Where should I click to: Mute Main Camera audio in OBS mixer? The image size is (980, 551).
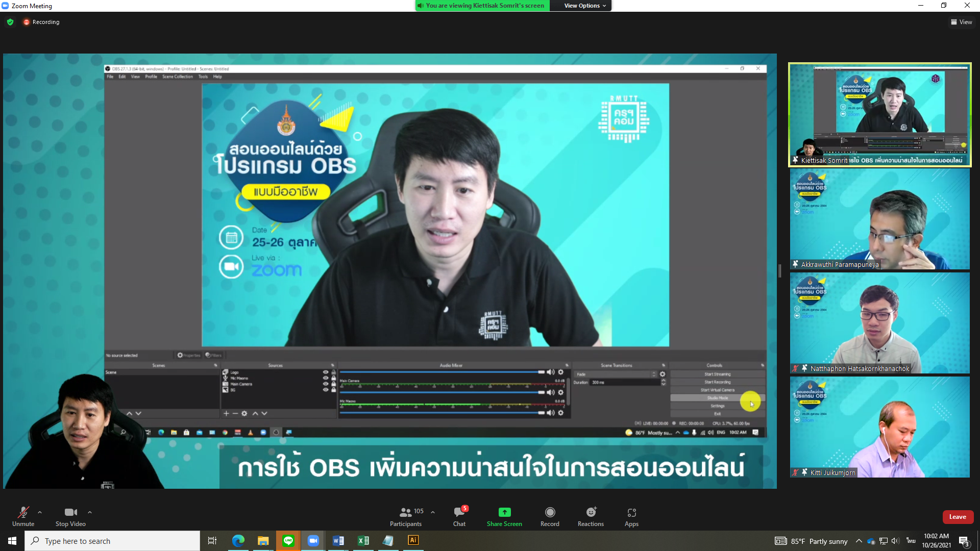pos(551,392)
